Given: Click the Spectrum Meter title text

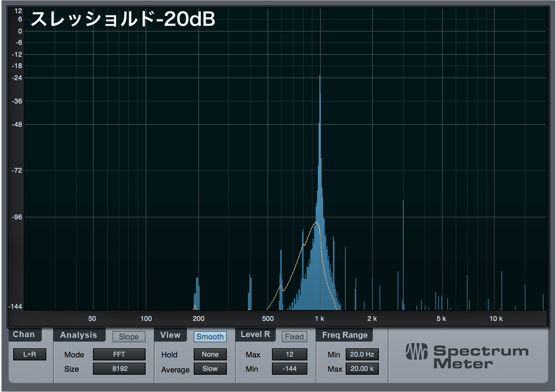Looking at the screenshot, I should click(x=481, y=357).
